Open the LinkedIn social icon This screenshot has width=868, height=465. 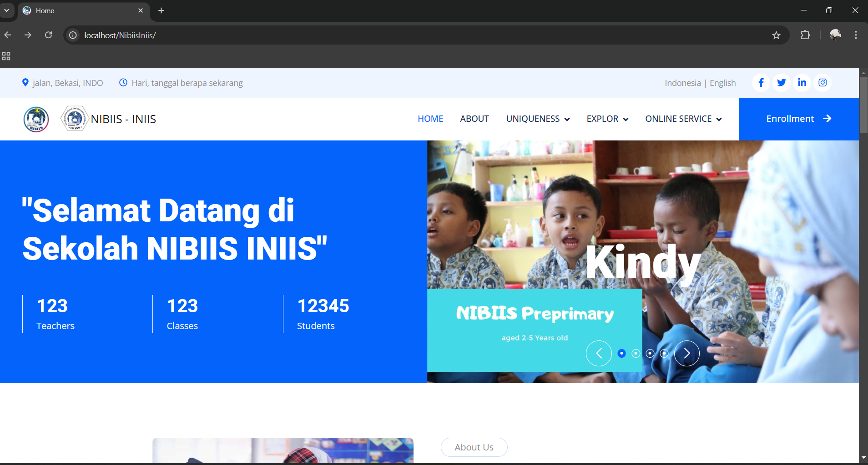[x=802, y=83]
